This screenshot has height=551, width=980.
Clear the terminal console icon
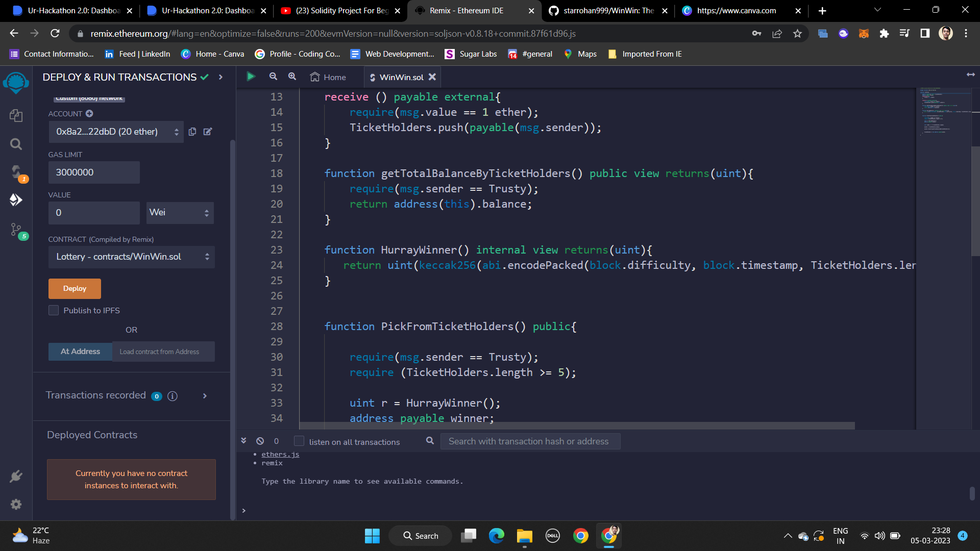(x=260, y=441)
